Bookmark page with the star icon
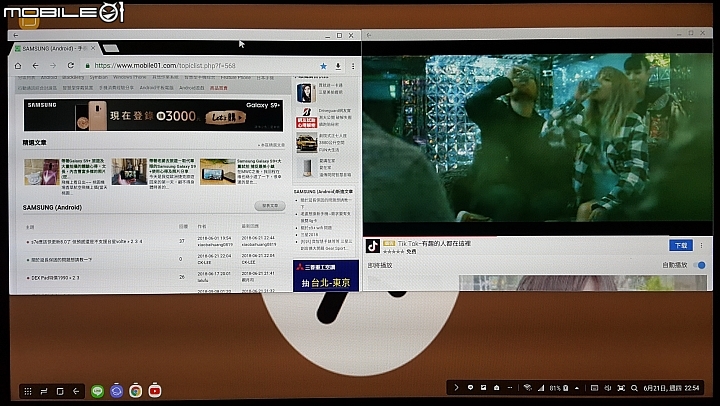This screenshot has width=720, height=406. point(323,66)
